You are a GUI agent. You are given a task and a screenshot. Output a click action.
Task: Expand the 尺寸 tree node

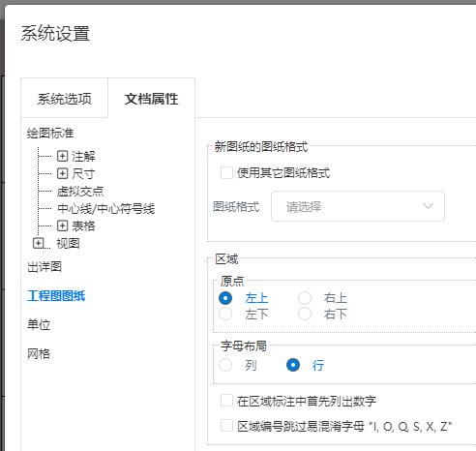pos(62,173)
